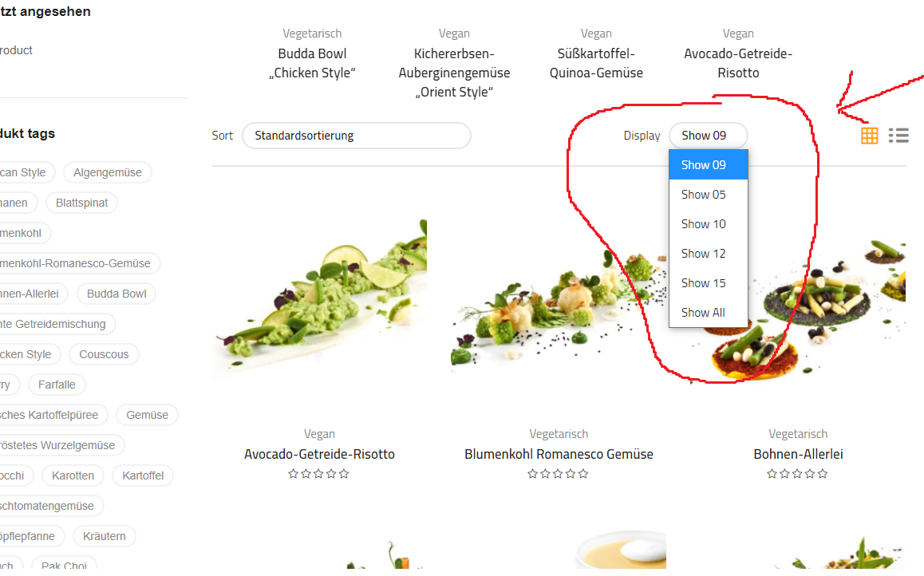Screen dimensions: 924x576
Task: Choose Show 12 from list
Action: [709, 253]
